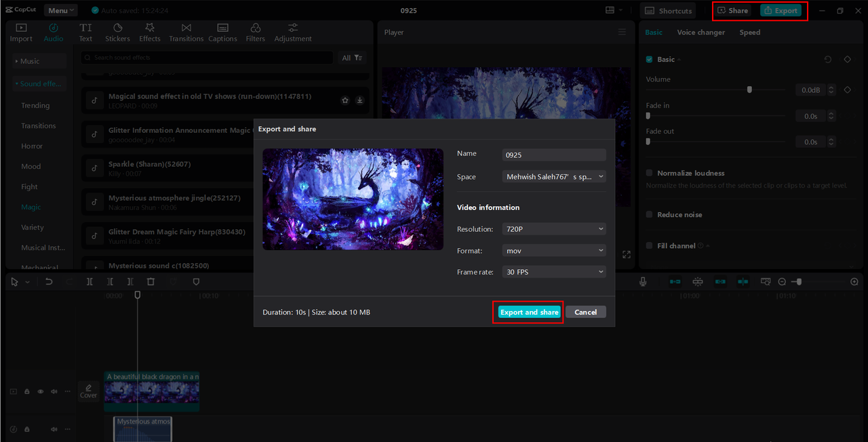The width and height of the screenshot is (868, 442).
Task: Expand the Music category in sidebar
Action: (x=39, y=61)
